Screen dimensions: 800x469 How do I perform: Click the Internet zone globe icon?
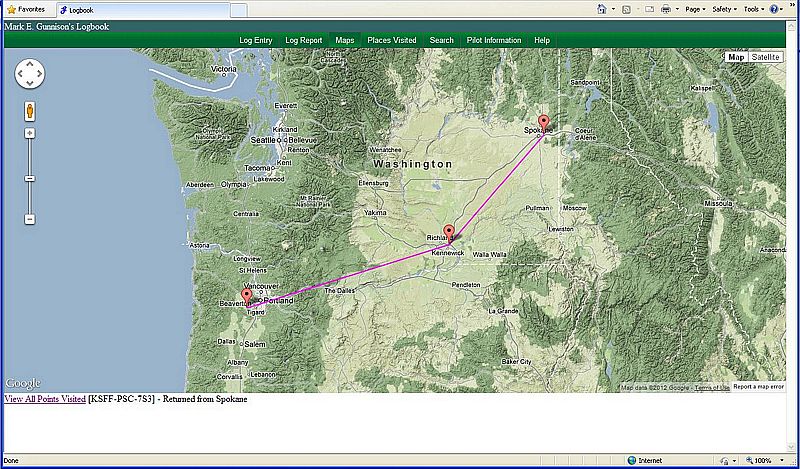632,461
